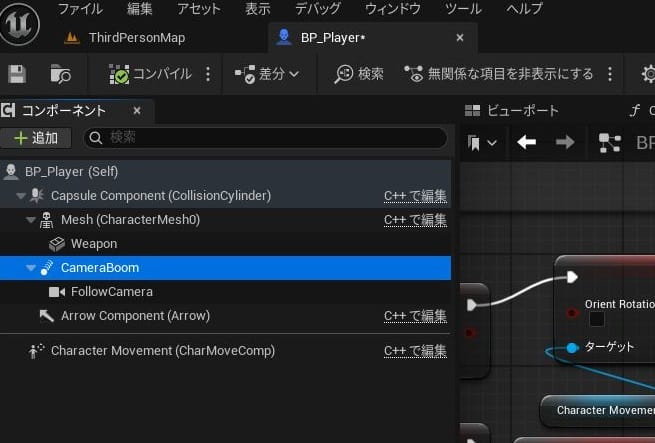The width and height of the screenshot is (655, 443).
Task: Click the Arrow Component arrow icon
Action: (x=47, y=316)
